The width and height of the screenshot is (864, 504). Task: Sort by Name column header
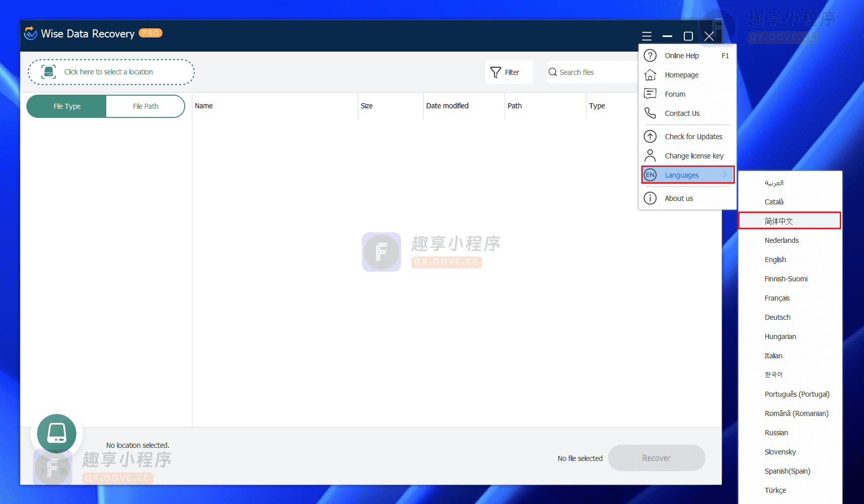(275, 106)
